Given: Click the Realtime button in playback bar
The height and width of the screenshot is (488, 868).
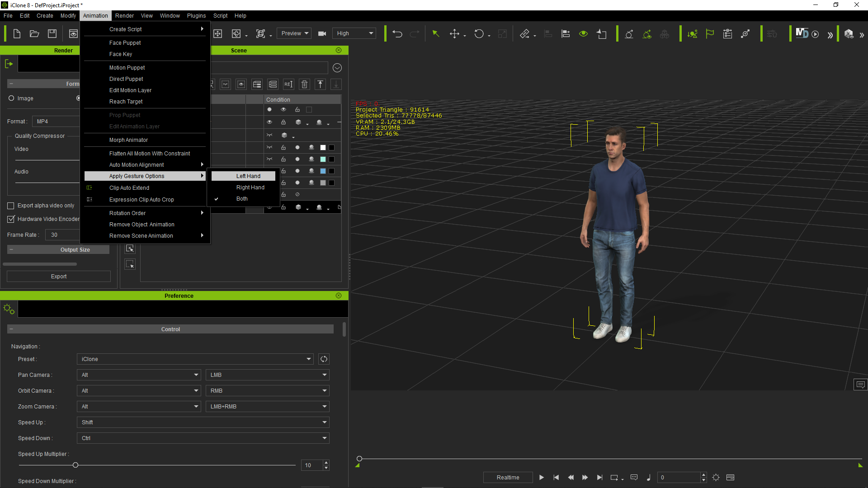Looking at the screenshot, I should (x=508, y=478).
